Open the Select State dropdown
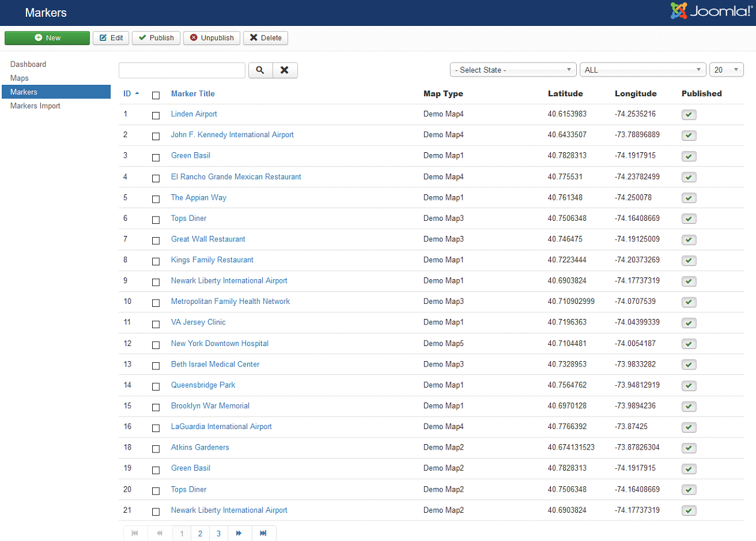This screenshot has width=756, height=541. pos(513,70)
